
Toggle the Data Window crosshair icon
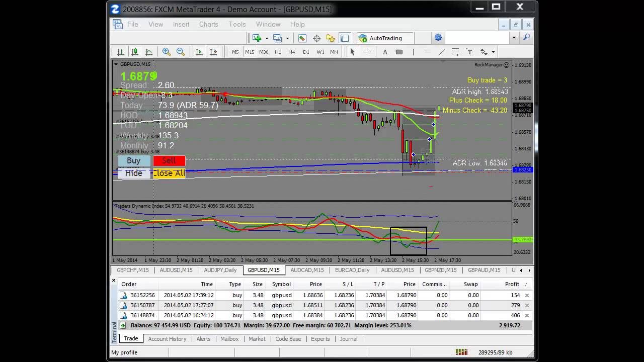pyautogui.click(x=316, y=38)
